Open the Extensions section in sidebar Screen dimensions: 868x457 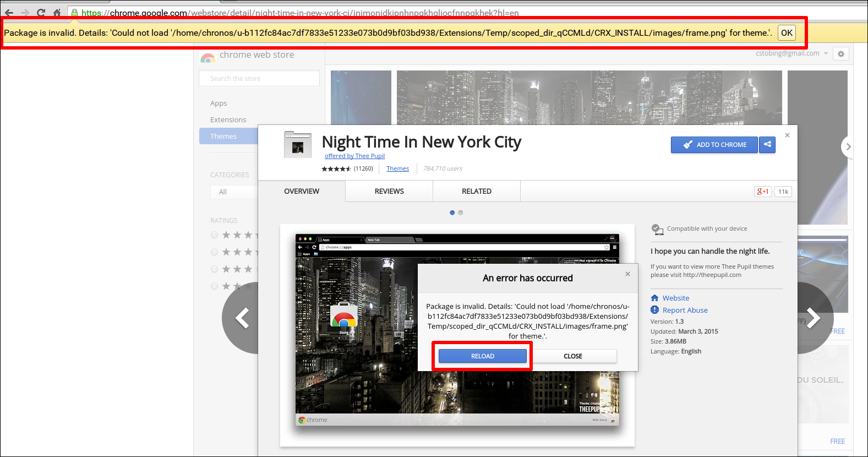(x=228, y=120)
